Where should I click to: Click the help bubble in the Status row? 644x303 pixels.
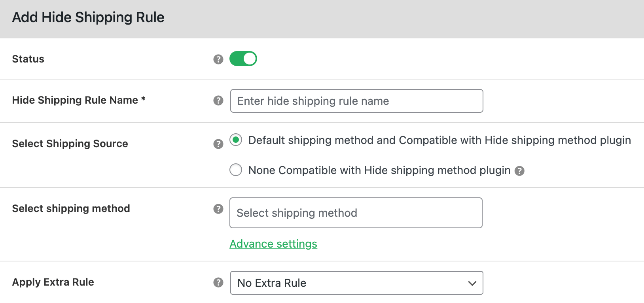pyautogui.click(x=218, y=59)
